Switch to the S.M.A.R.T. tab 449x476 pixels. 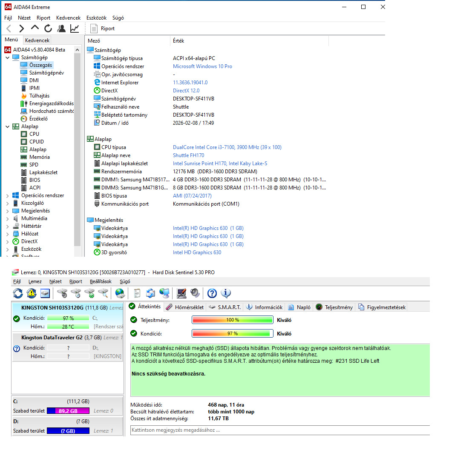point(225,307)
